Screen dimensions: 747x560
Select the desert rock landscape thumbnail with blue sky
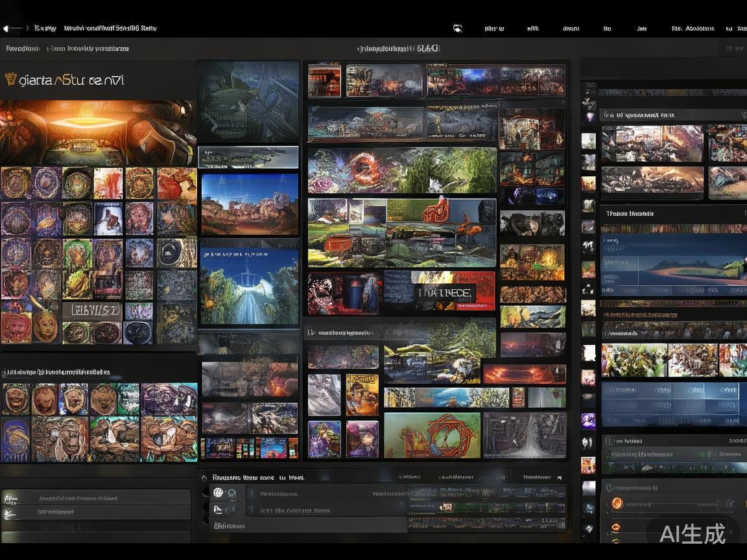(x=250, y=204)
